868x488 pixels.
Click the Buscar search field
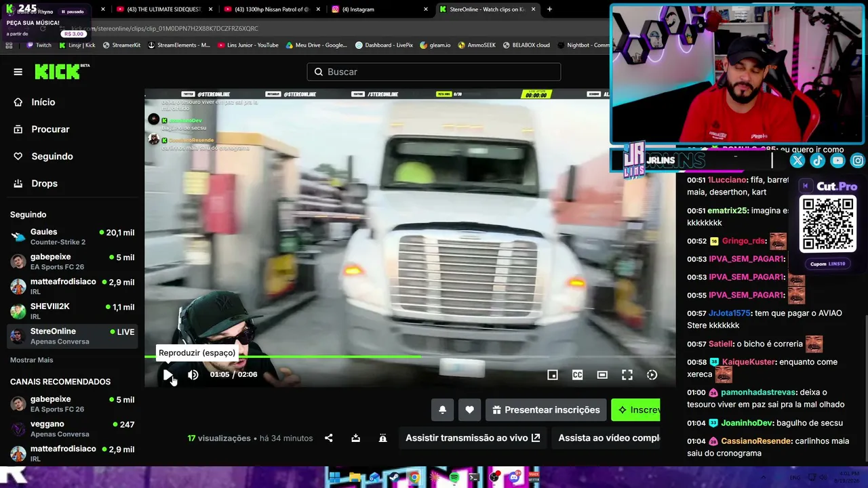click(434, 72)
